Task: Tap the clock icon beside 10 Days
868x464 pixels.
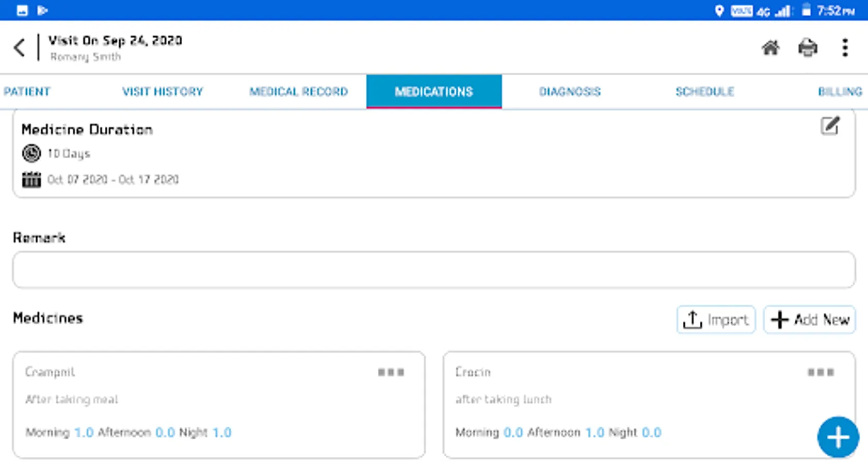Action: pos(31,154)
